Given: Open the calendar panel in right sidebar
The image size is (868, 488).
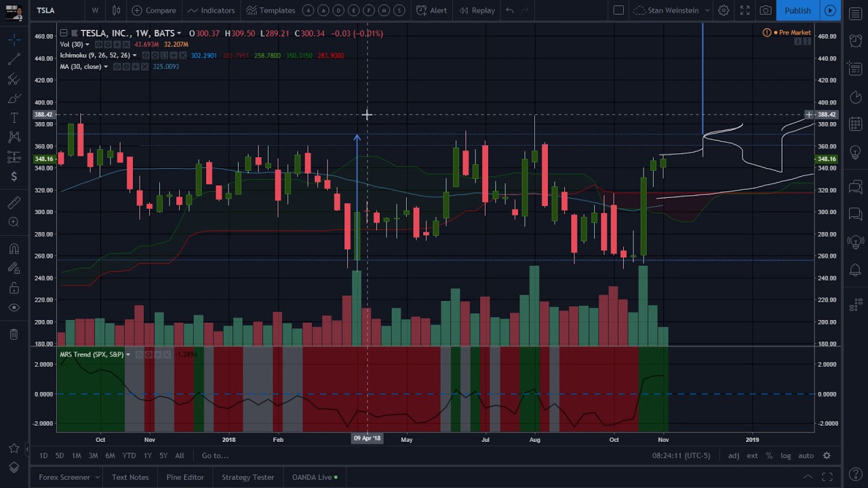Looking at the screenshot, I should (856, 124).
